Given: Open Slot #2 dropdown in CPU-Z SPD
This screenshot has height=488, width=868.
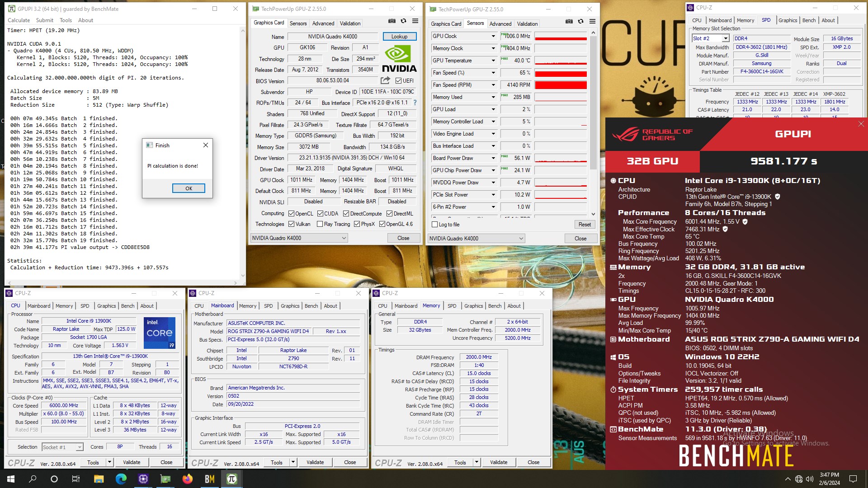Looking at the screenshot, I should tap(711, 38).
